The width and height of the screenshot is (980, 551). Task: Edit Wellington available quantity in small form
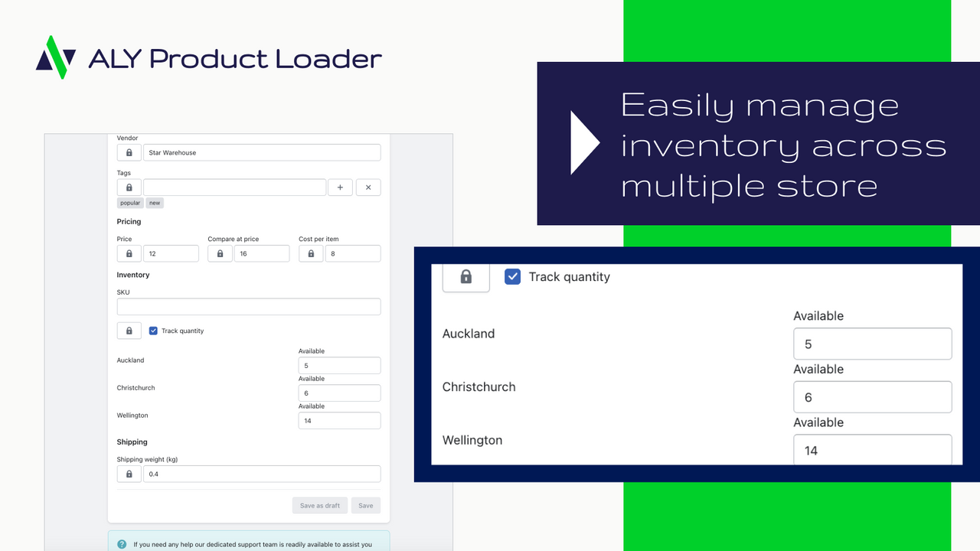pyautogui.click(x=339, y=421)
